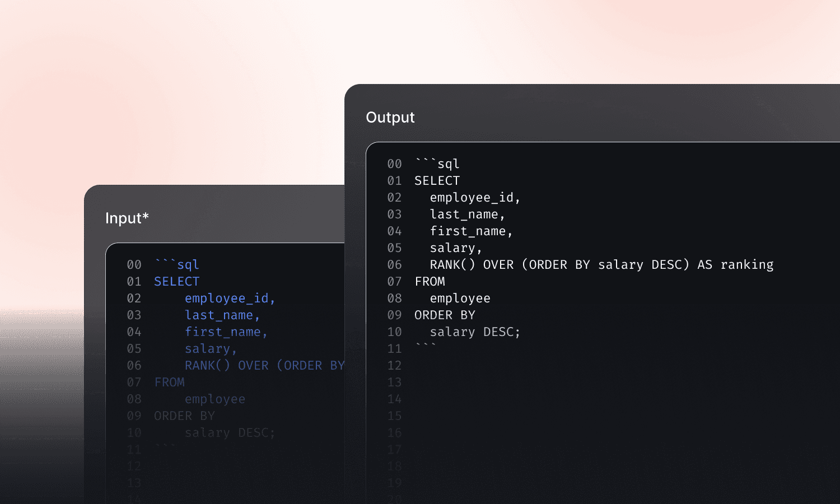Click employee_id, in the Input code

[x=230, y=298]
